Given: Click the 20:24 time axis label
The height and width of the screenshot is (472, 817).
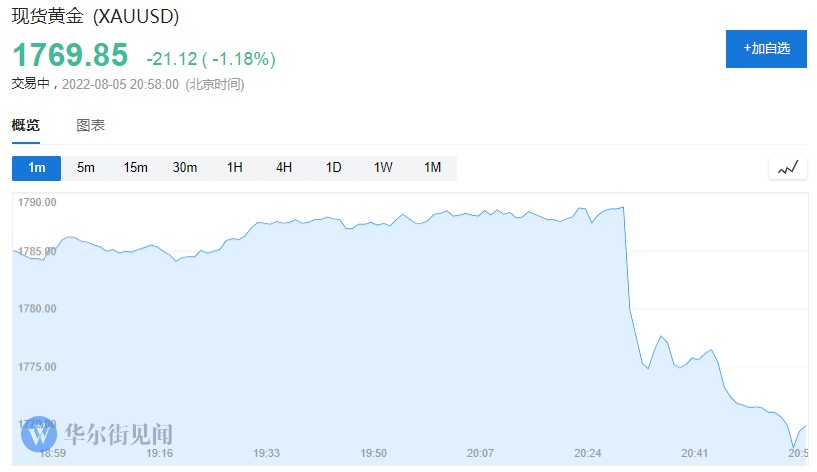Looking at the screenshot, I should [x=588, y=453].
